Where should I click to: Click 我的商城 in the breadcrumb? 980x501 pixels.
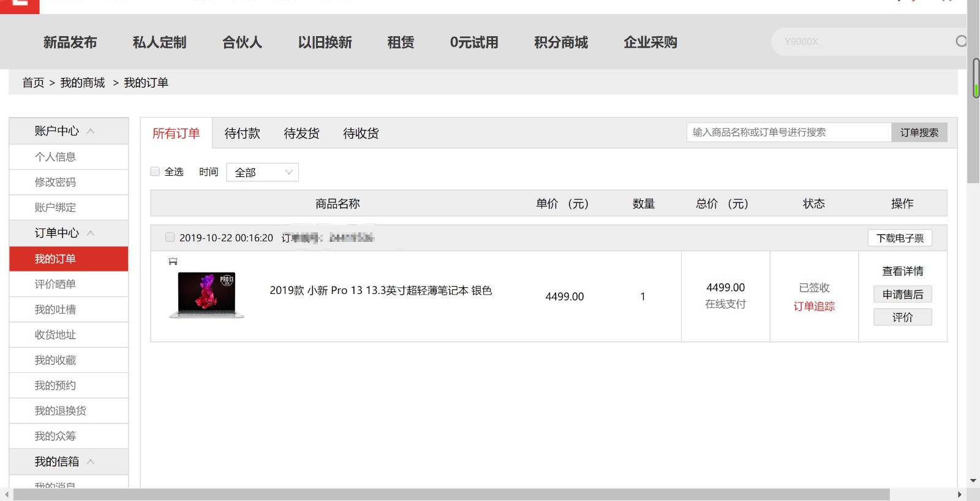pos(83,83)
